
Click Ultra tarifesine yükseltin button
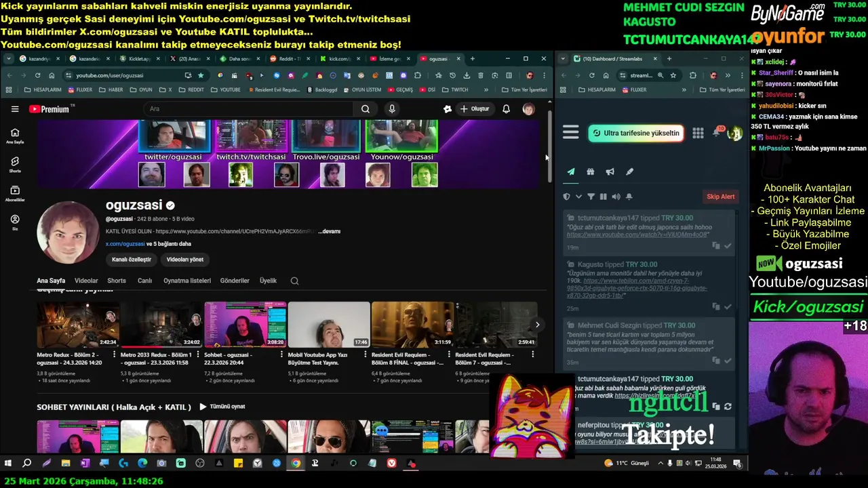tap(635, 134)
